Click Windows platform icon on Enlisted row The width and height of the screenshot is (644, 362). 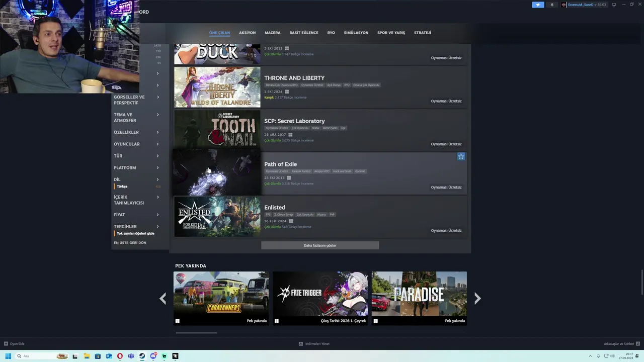291,221
